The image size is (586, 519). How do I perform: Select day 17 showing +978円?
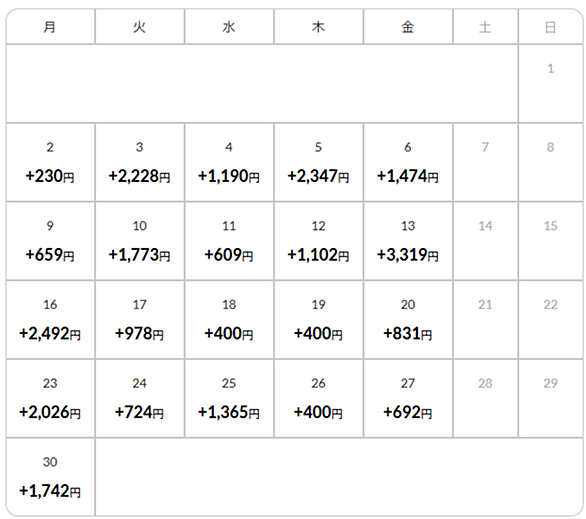click(140, 320)
